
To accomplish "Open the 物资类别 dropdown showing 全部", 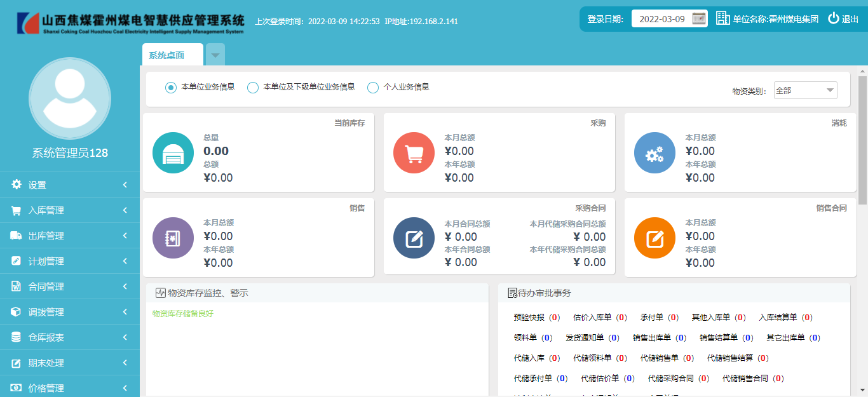I will [804, 90].
